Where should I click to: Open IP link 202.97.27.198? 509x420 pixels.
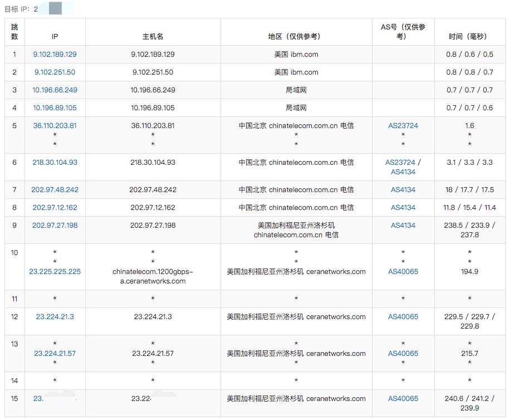[x=55, y=226]
